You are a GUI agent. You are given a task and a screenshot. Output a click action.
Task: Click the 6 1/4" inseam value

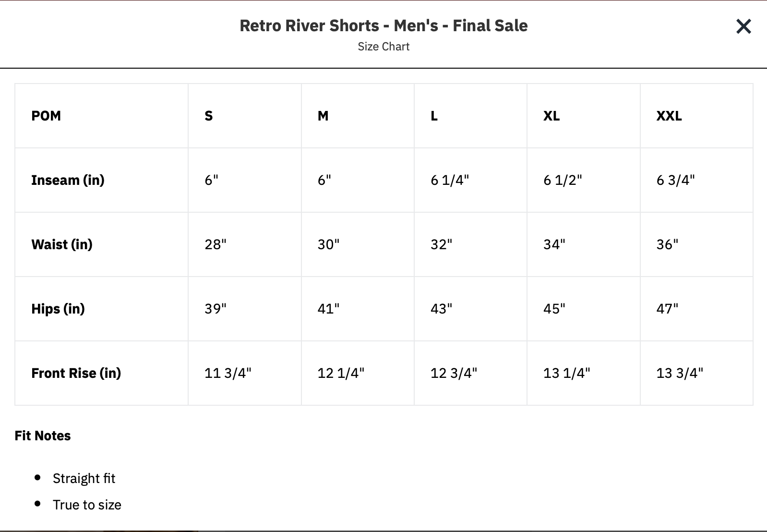click(x=450, y=180)
